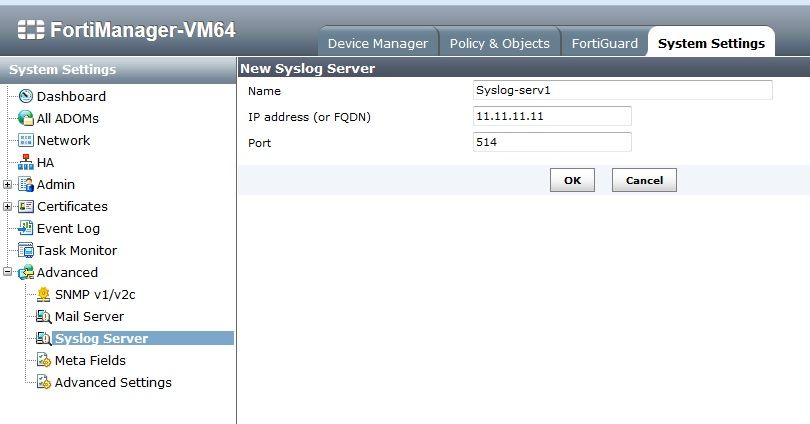Collapse the Advanced tree node
This screenshot has width=810, height=424.
pos(8,272)
